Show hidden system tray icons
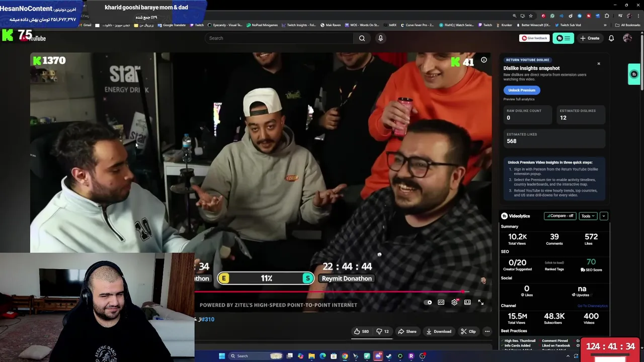 pos(568,356)
